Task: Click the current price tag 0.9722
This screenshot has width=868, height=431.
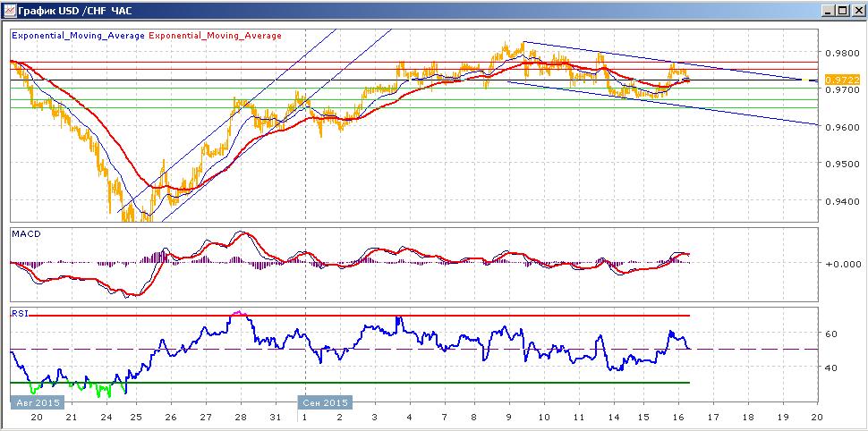Action: (844, 80)
